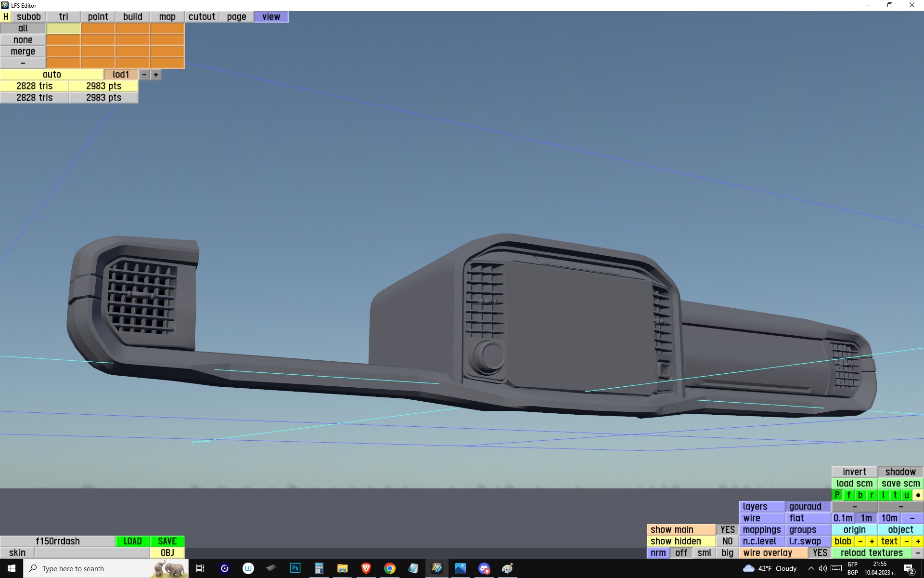
Task: Select the P view preset button
Action: (837, 495)
